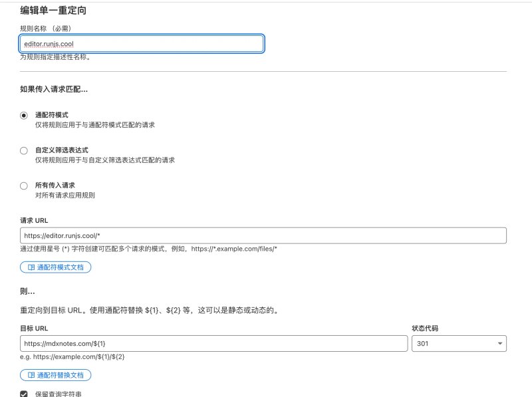Click the book icon in 通配符模式文档
The image size is (532, 397).
pyautogui.click(x=31, y=267)
